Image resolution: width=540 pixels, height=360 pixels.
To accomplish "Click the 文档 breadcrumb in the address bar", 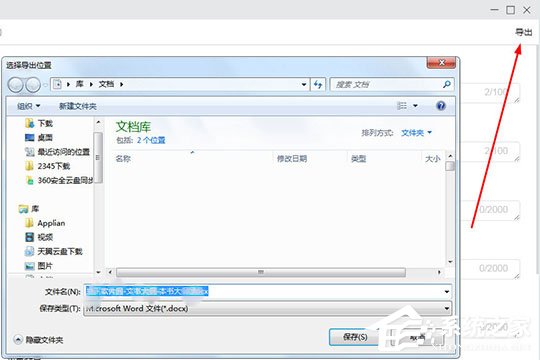I will (106, 84).
